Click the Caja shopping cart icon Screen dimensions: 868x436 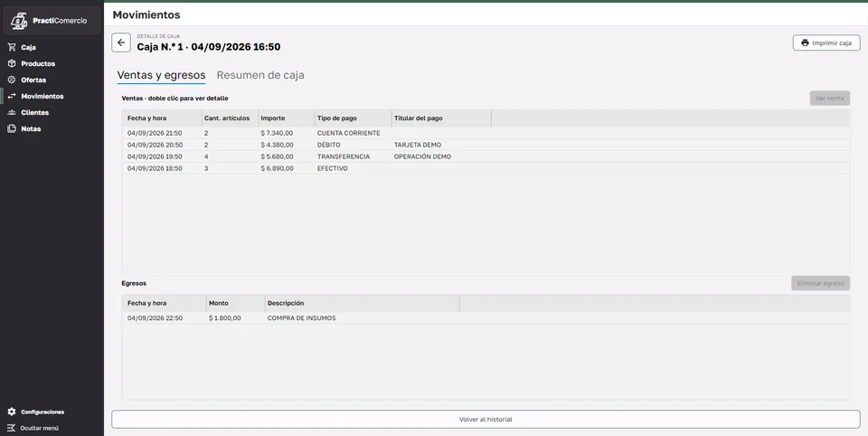coord(12,48)
